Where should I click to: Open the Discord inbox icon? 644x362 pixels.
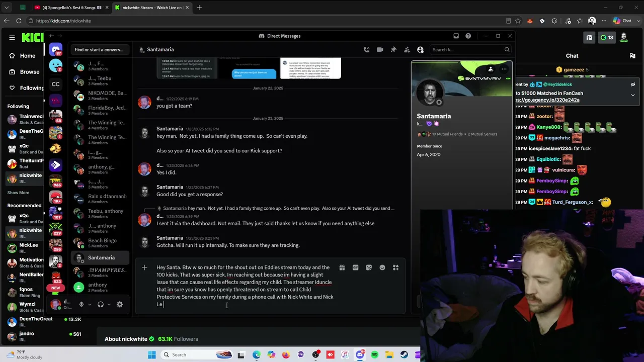[456, 36]
